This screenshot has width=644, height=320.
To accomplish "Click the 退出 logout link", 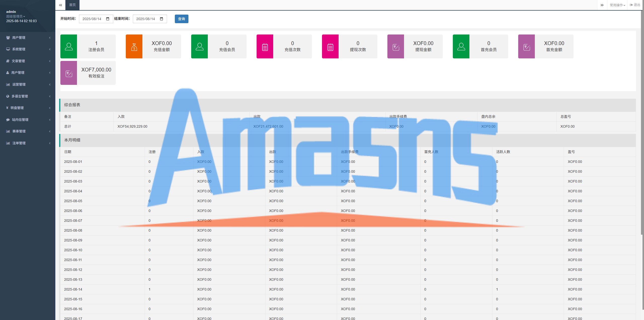I will tap(635, 5).
